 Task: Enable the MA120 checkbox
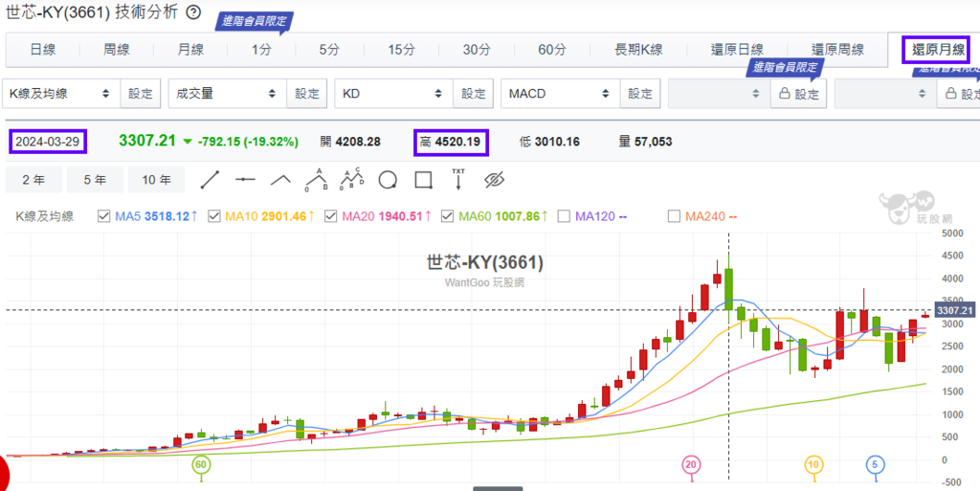click(x=563, y=216)
